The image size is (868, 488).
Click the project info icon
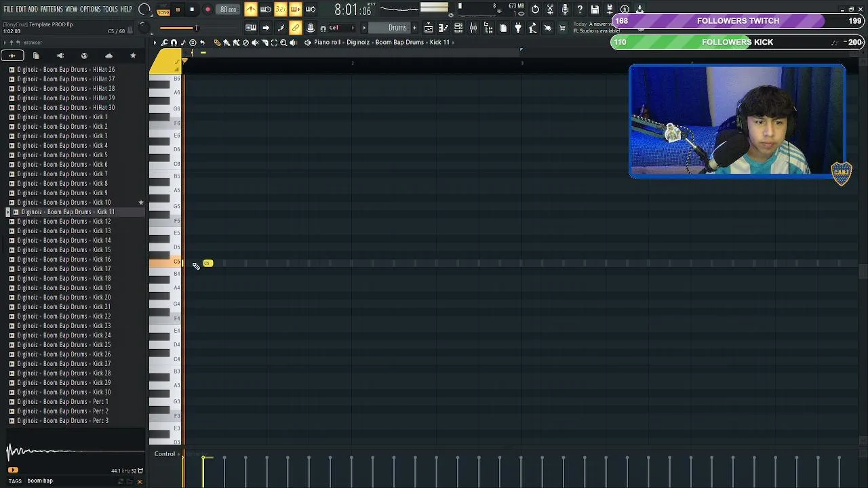(625, 9)
